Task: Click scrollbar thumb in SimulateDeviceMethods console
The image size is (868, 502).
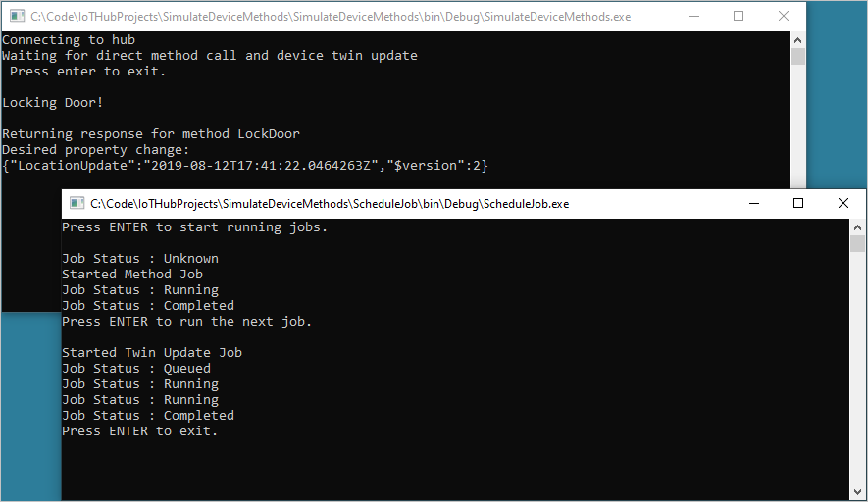Action: [x=797, y=57]
